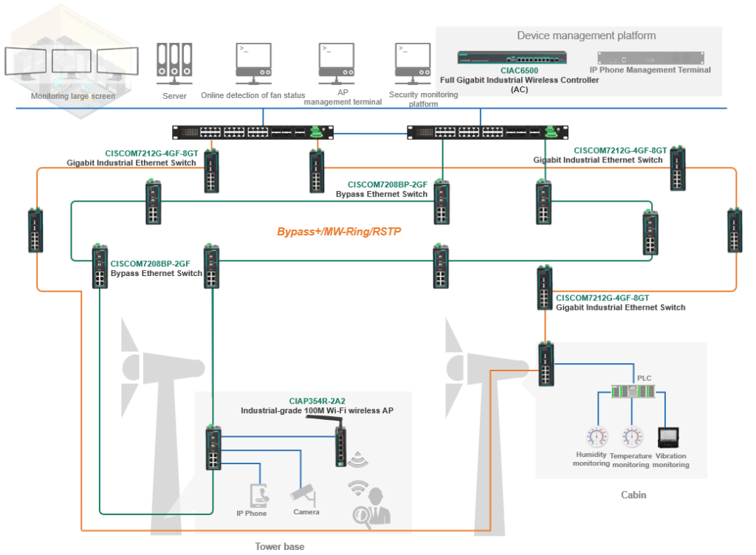Select the far-right orange ring switch

(735, 230)
